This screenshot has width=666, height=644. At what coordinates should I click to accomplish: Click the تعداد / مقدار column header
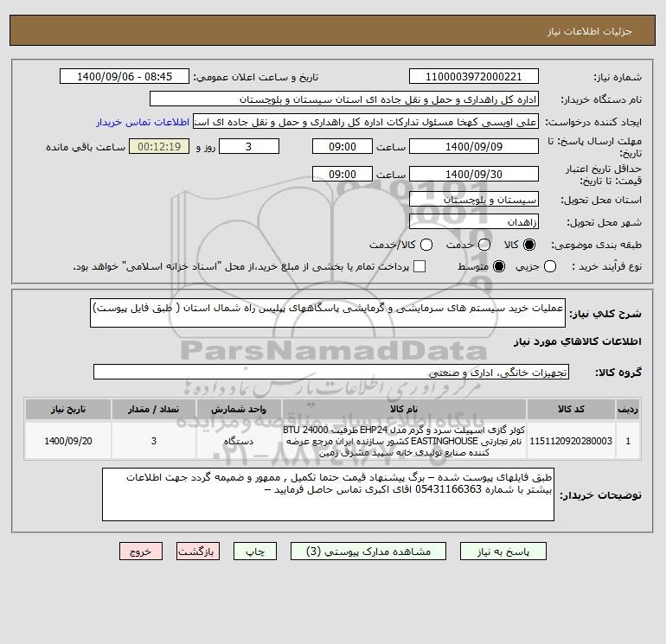(x=153, y=409)
